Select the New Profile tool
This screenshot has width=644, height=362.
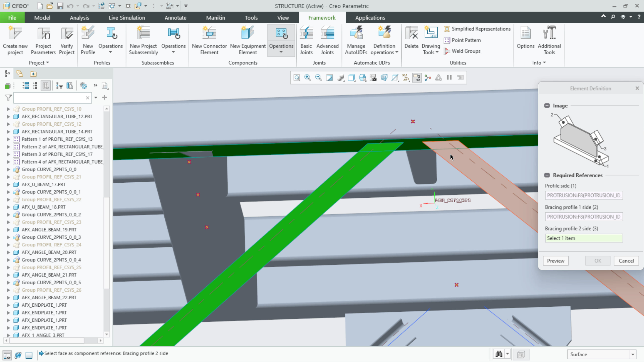(88, 40)
